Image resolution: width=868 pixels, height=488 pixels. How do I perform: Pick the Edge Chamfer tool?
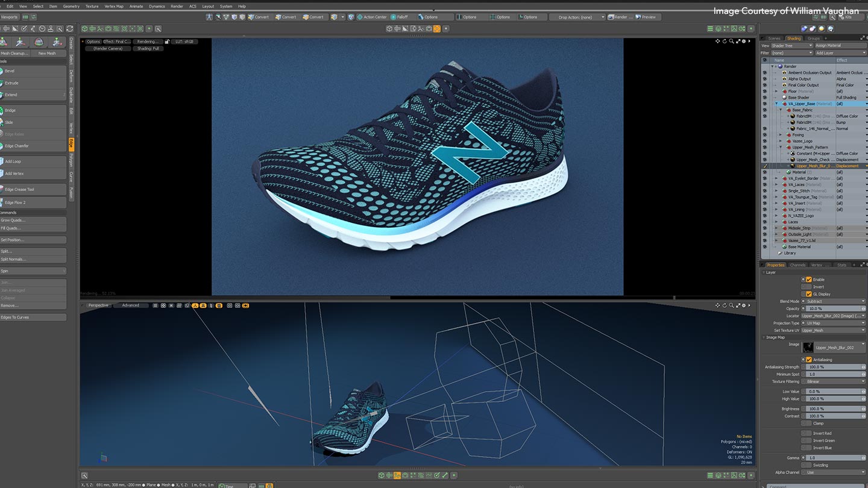[x=17, y=146]
